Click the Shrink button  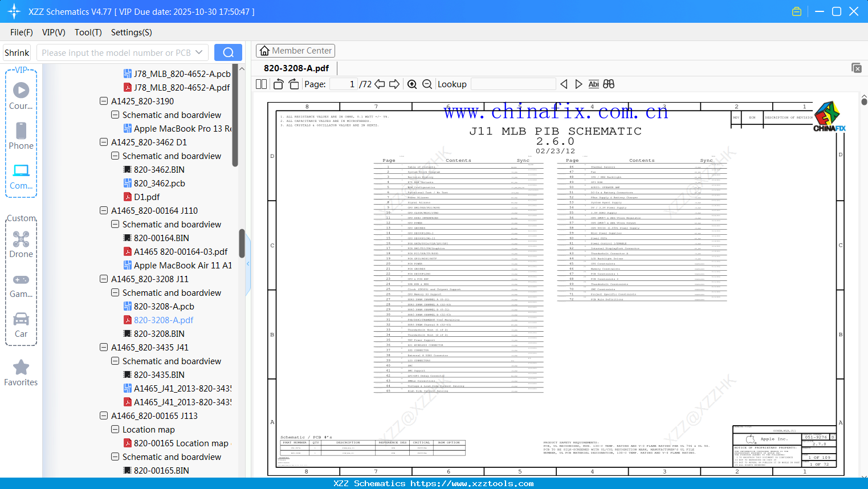point(17,52)
